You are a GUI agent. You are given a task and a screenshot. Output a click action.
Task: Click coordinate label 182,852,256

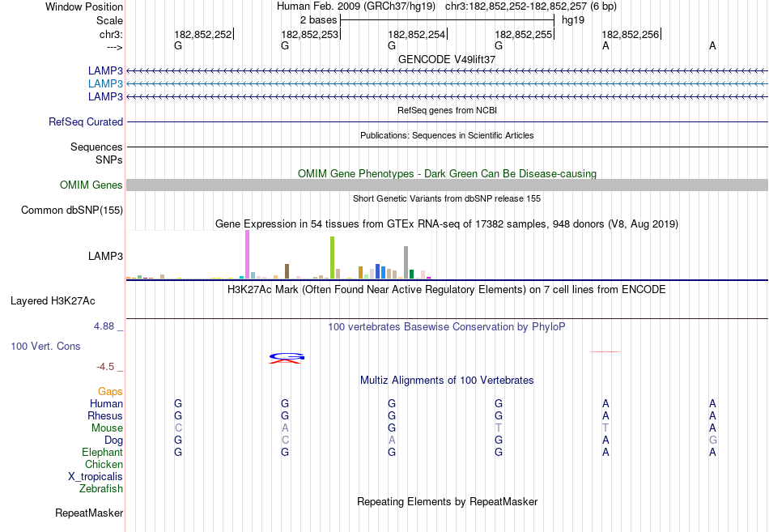tap(631, 34)
